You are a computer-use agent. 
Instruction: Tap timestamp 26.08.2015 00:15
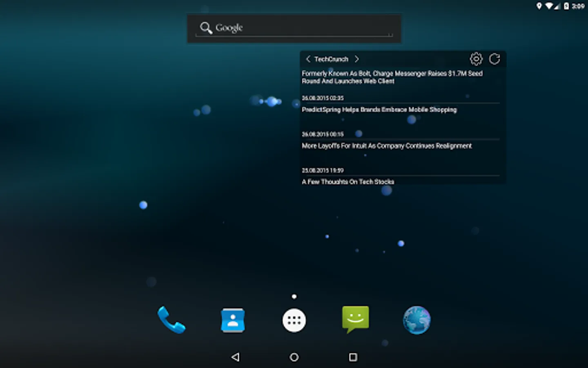[x=323, y=134]
